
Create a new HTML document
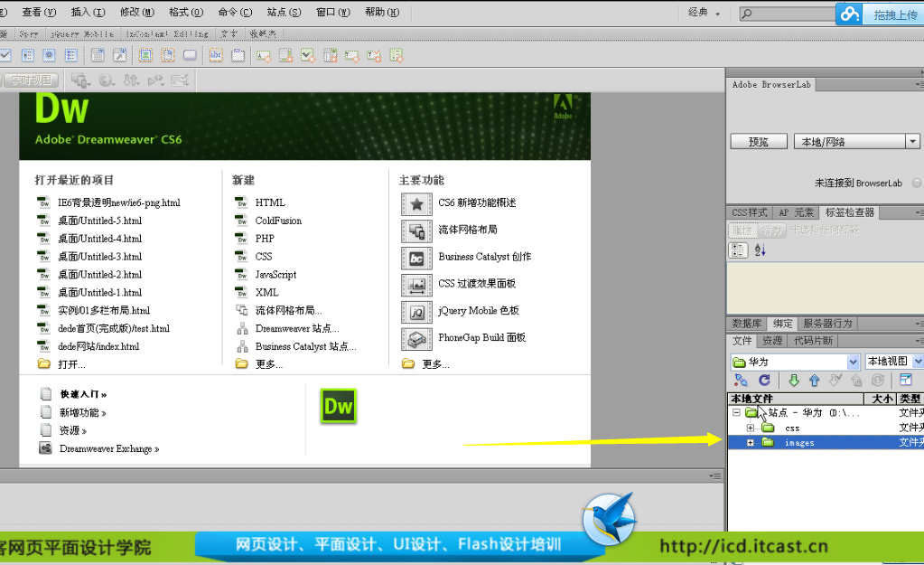[x=270, y=202]
